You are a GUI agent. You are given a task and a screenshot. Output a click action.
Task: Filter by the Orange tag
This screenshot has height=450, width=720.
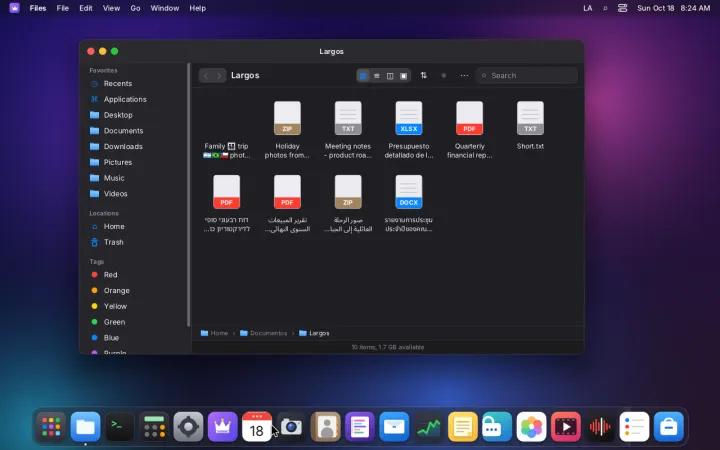134,290
